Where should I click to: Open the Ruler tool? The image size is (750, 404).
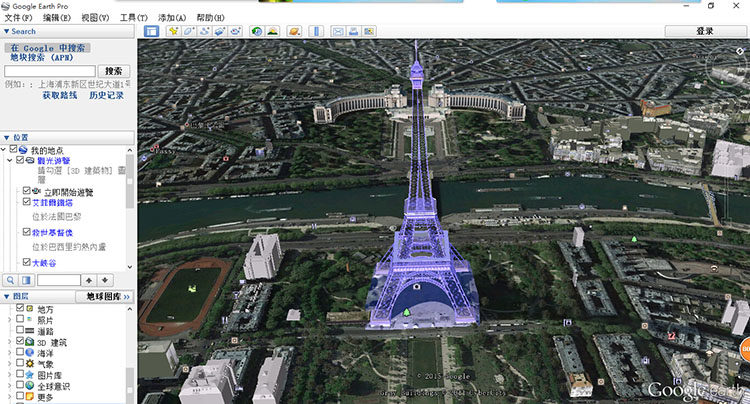[x=316, y=32]
